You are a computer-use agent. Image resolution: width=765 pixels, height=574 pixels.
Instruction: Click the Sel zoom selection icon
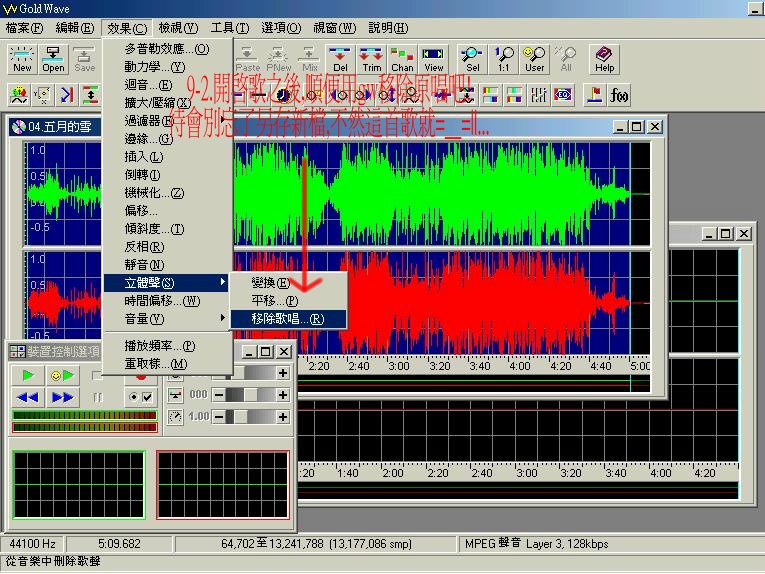coord(473,59)
